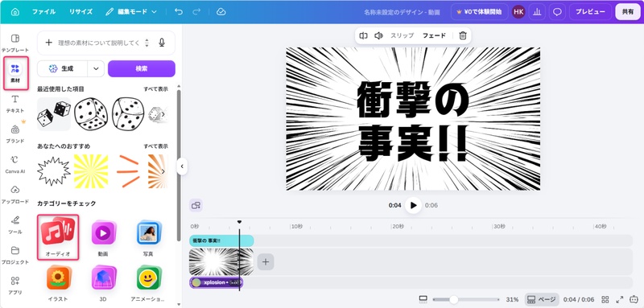Play the video preview
This screenshot has width=644, height=308.
pos(413,205)
